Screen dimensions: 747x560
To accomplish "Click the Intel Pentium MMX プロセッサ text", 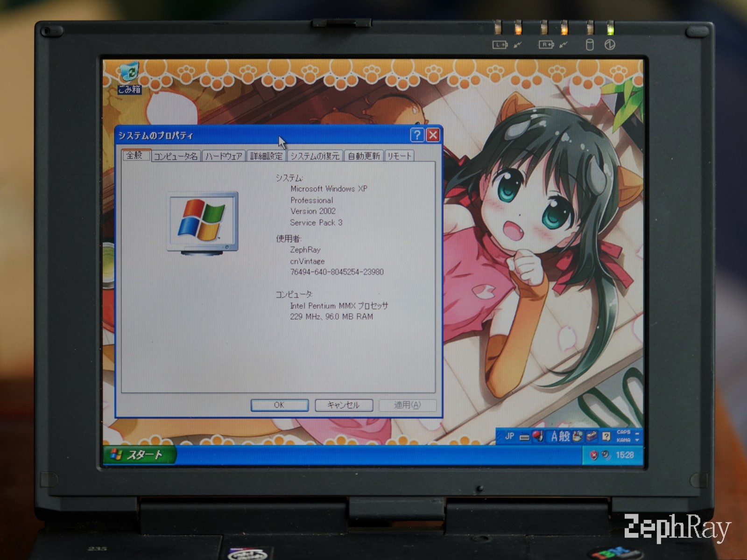I will pyautogui.click(x=339, y=306).
